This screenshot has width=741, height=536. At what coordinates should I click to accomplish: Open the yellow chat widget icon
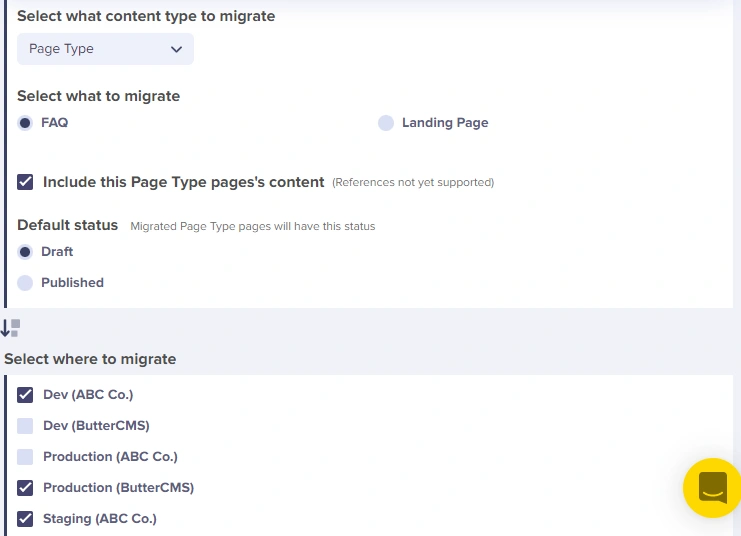tap(711, 488)
